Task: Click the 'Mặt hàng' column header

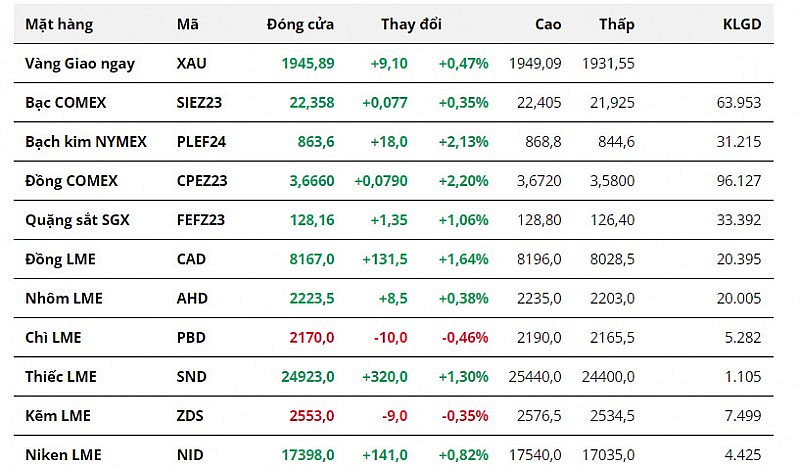Action: pyautogui.click(x=54, y=24)
